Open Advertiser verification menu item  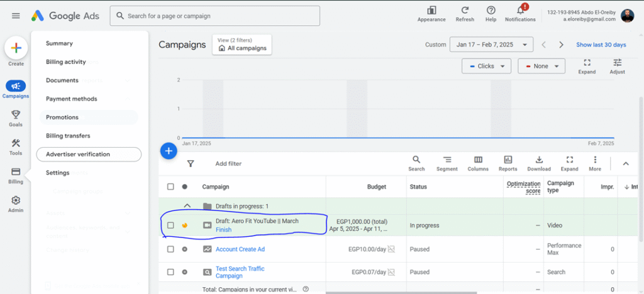(89, 154)
